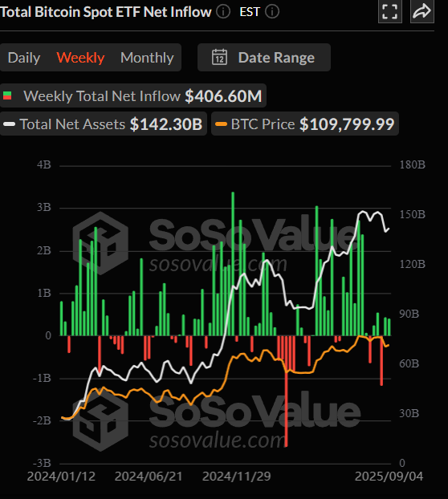Click the share arrow icon
Image resolution: width=448 pixels, height=499 pixels.
(x=422, y=11)
